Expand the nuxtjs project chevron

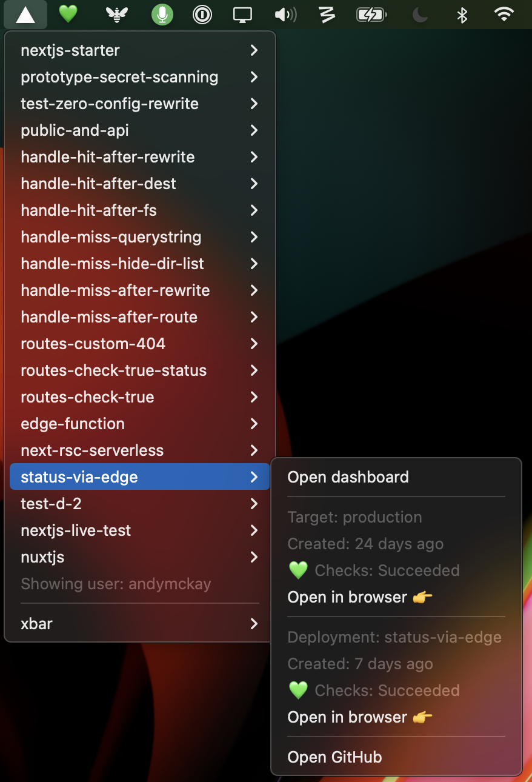(x=254, y=557)
